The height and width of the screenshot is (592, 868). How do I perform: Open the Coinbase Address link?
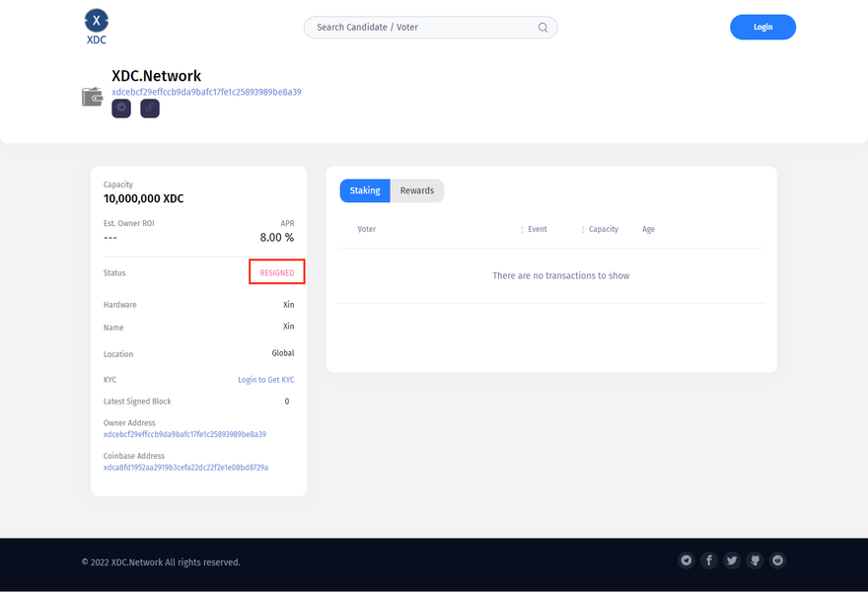pyautogui.click(x=185, y=468)
